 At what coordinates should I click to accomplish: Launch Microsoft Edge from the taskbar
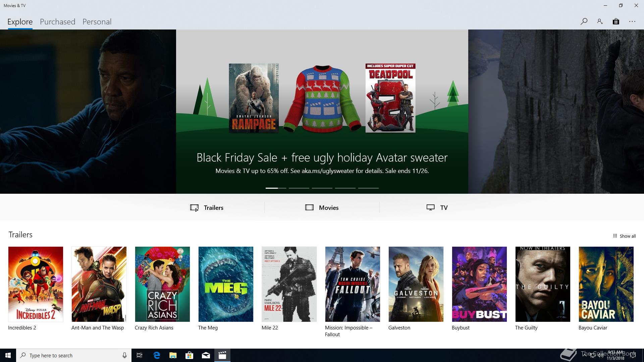click(x=156, y=355)
